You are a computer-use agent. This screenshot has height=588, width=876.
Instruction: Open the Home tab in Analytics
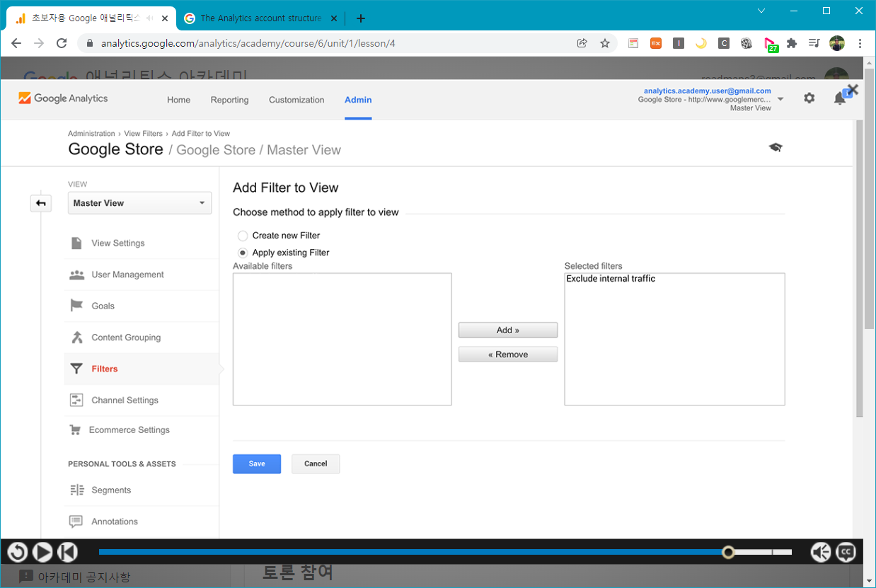(x=178, y=100)
